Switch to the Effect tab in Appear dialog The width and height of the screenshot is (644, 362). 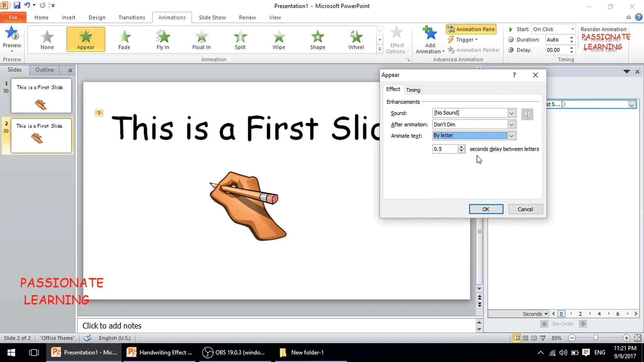pyautogui.click(x=393, y=89)
